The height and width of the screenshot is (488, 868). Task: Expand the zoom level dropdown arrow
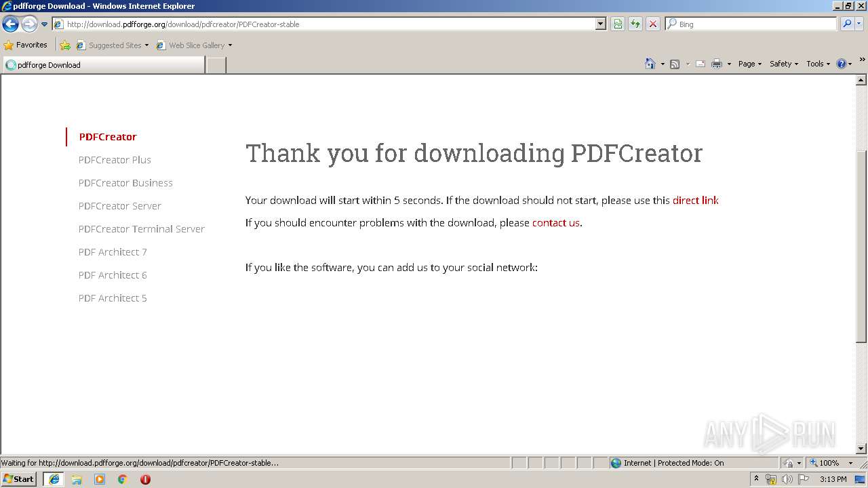850,463
